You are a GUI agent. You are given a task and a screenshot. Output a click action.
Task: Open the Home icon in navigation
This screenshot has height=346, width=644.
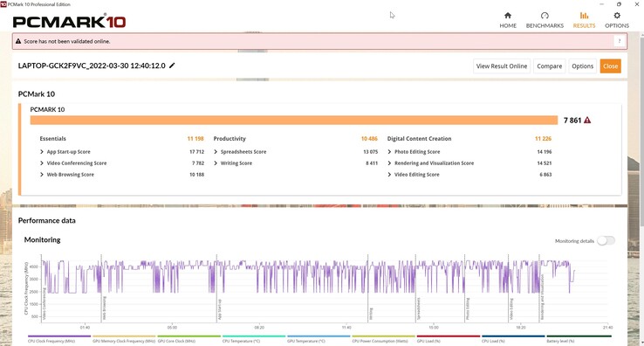[x=508, y=16]
